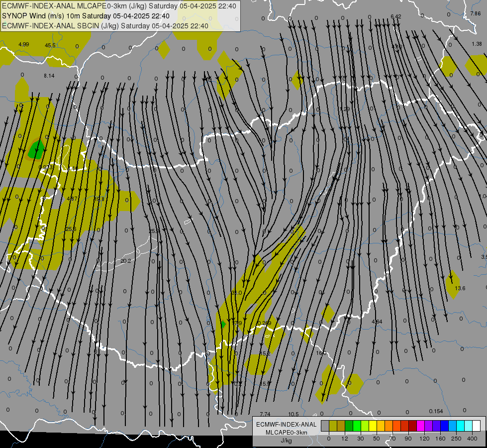Image resolution: width=487 pixels, height=448 pixels.
Task: Click the legend tick label 160
Action: pos(440,439)
